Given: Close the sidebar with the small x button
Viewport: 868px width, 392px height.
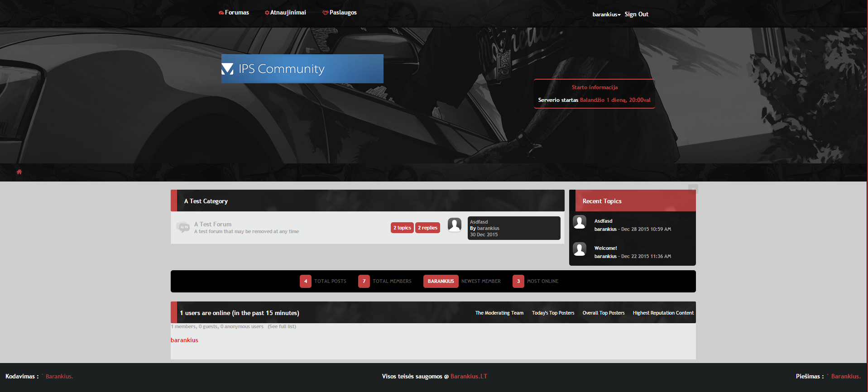Looking at the screenshot, I should [693, 188].
